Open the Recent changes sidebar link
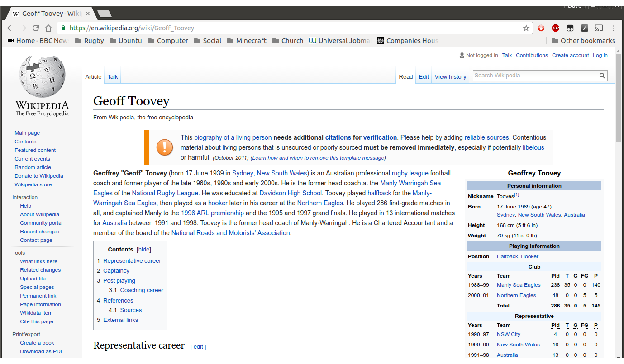The image size is (624, 364). point(39,232)
